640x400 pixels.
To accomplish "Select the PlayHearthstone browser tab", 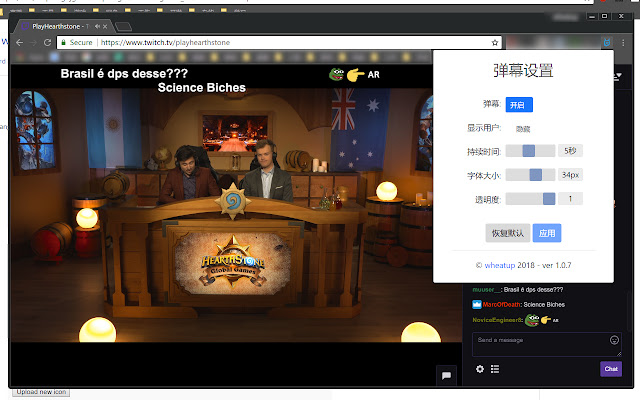I will point(57,27).
